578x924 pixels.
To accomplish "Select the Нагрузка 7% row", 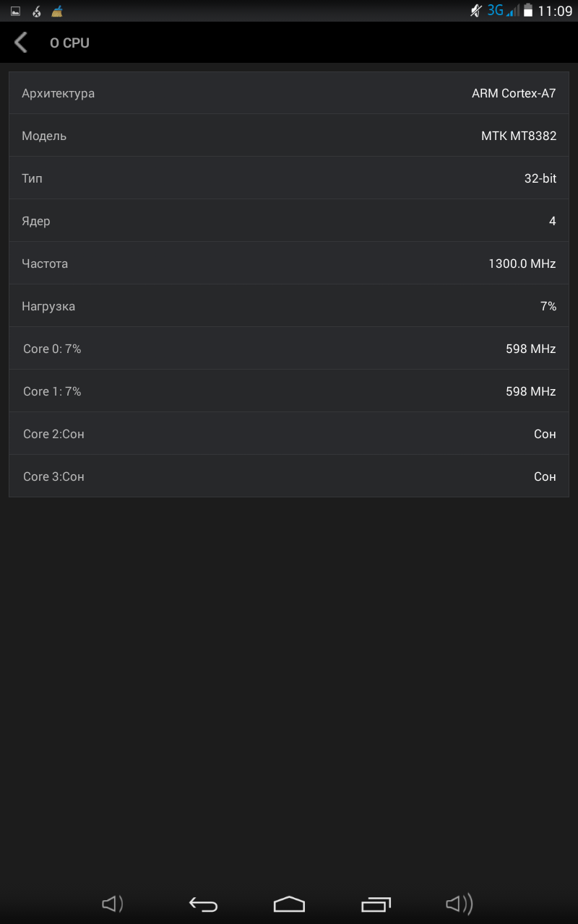I will [x=289, y=306].
